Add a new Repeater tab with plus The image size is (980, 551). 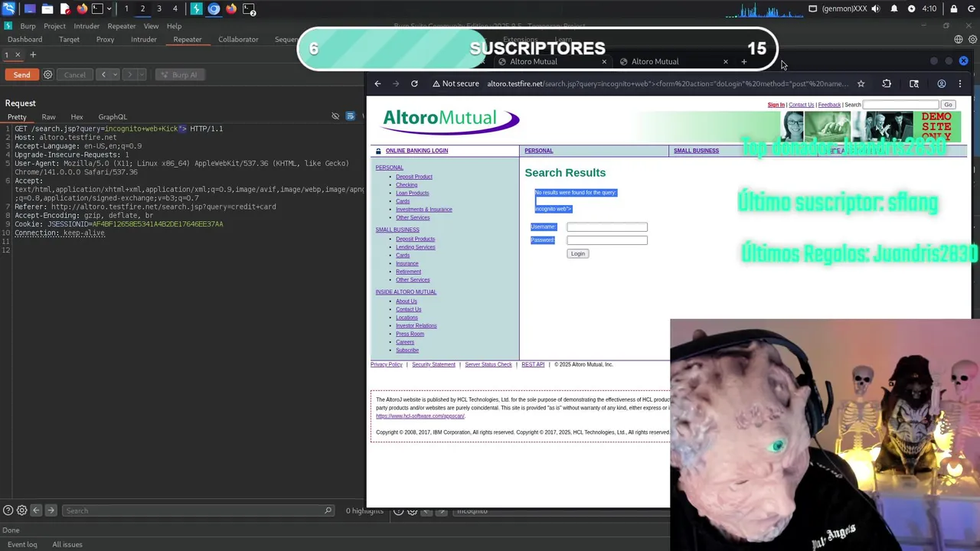point(33,54)
